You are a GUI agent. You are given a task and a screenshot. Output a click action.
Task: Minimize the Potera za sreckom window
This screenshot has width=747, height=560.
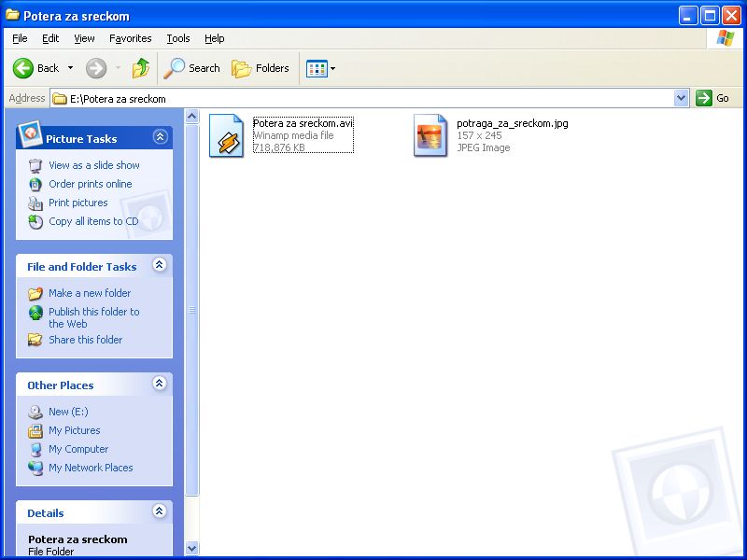pos(688,16)
